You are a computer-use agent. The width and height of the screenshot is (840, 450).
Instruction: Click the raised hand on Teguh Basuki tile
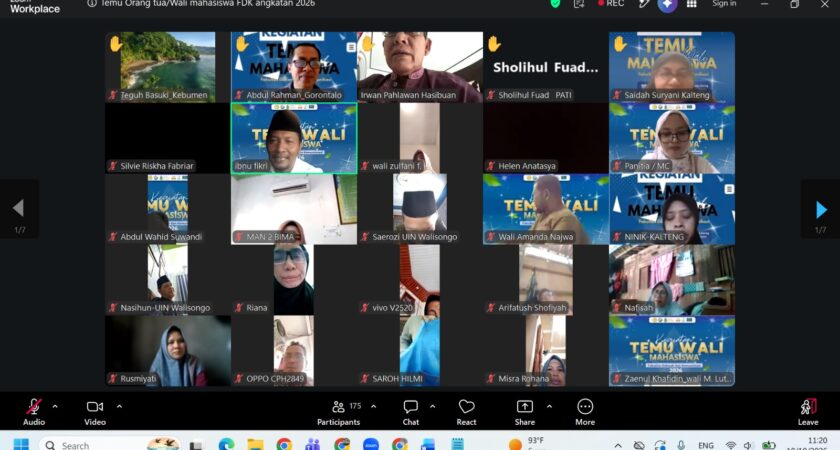[x=116, y=44]
